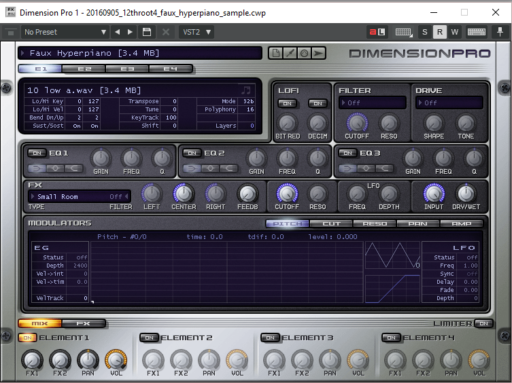Click the music note icon in sample panel
The height and width of the screenshot is (383, 512).
pos(246,90)
